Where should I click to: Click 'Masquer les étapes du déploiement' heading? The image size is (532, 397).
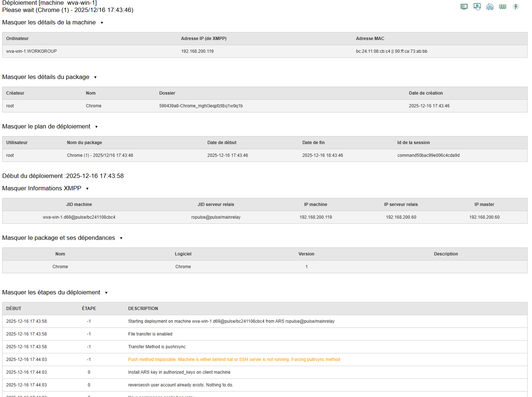tap(51, 293)
